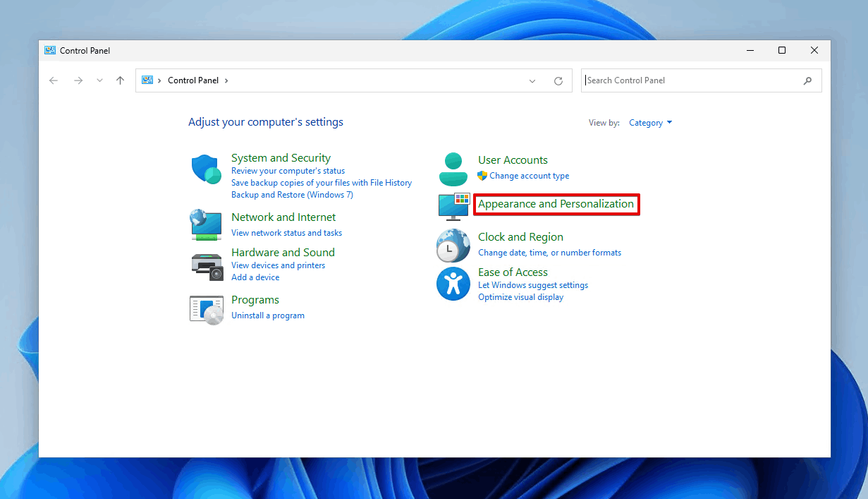
Task: Open the Ease of Access icon
Action: click(453, 284)
